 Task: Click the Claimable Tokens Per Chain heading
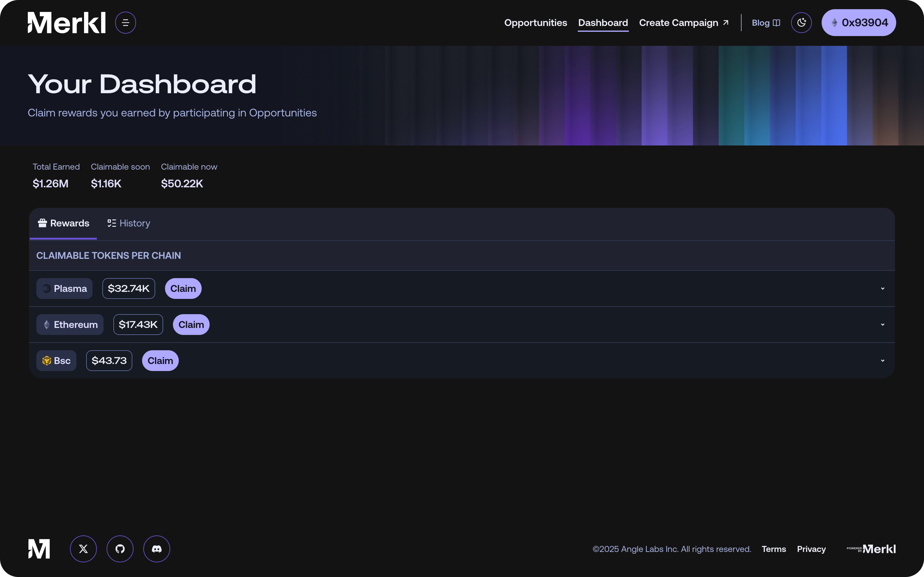pyautogui.click(x=108, y=256)
